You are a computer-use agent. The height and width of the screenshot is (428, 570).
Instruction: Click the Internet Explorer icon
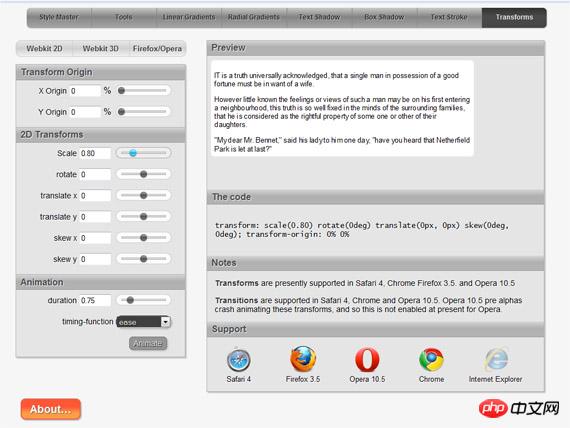point(496,359)
